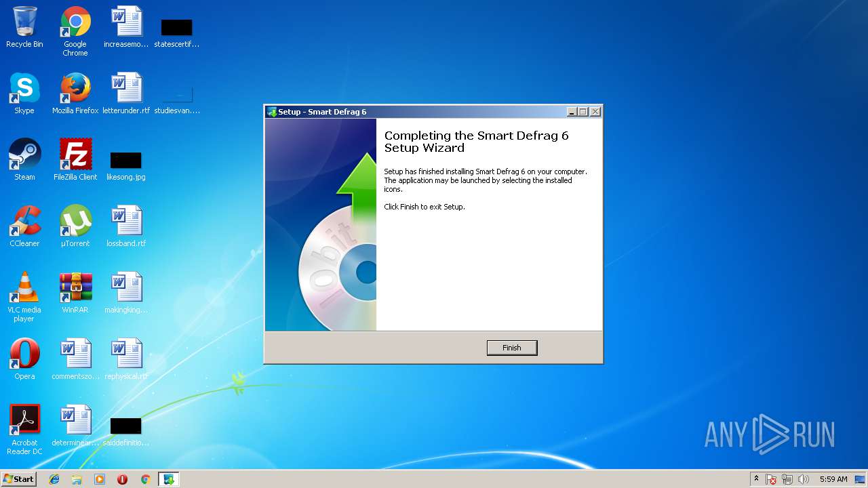Open the Start menu

click(18, 479)
